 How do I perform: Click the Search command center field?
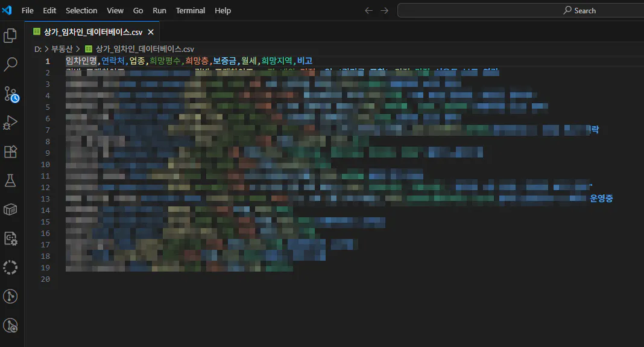coord(521,11)
